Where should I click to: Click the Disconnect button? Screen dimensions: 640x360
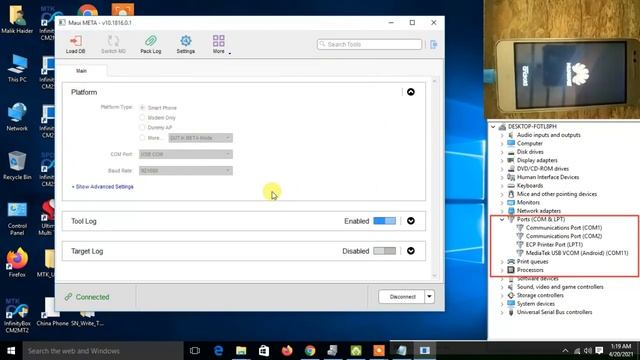(x=402, y=297)
